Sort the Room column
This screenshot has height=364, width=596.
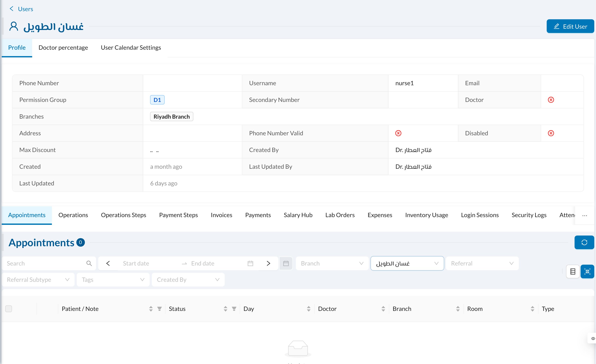532,309
